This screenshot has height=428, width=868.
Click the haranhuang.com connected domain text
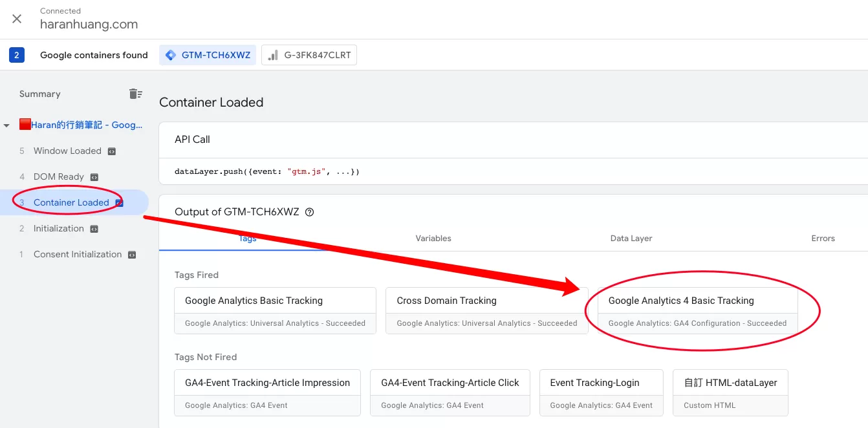tap(89, 25)
